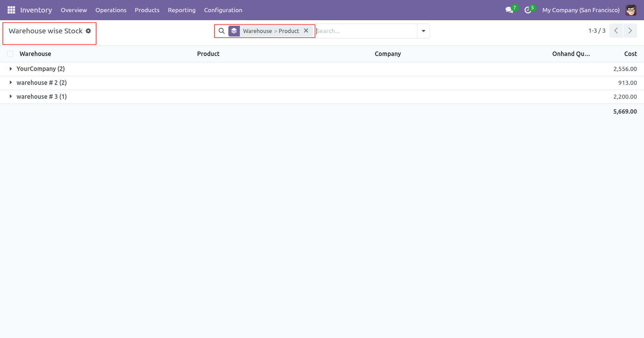Click the 913.00 cost value
This screenshot has width=644, height=338.
627,83
